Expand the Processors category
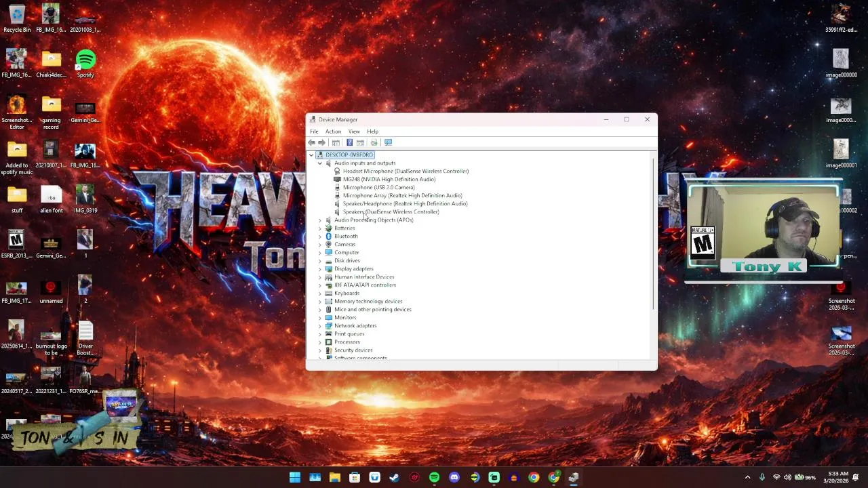Image resolution: width=868 pixels, height=488 pixels. tap(320, 342)
